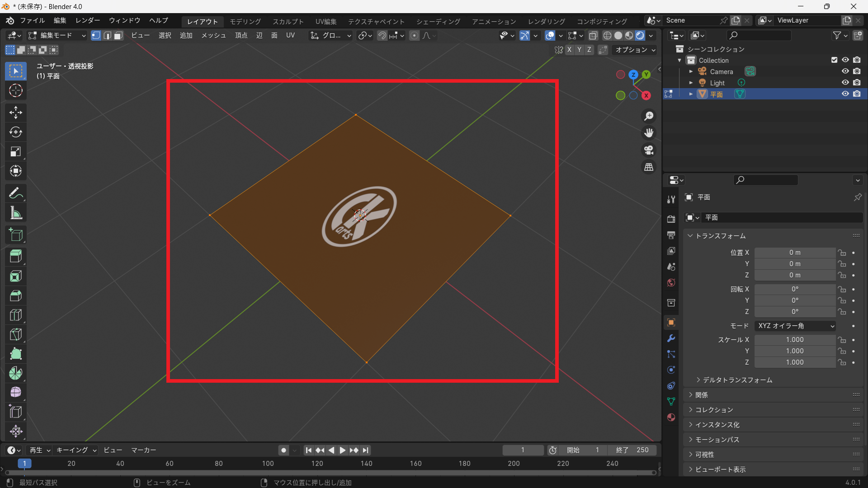The height and width of the screenshot is (488, 868).
Task: Hide the Camera object in viewport
Action: click(x=845, y=71)
